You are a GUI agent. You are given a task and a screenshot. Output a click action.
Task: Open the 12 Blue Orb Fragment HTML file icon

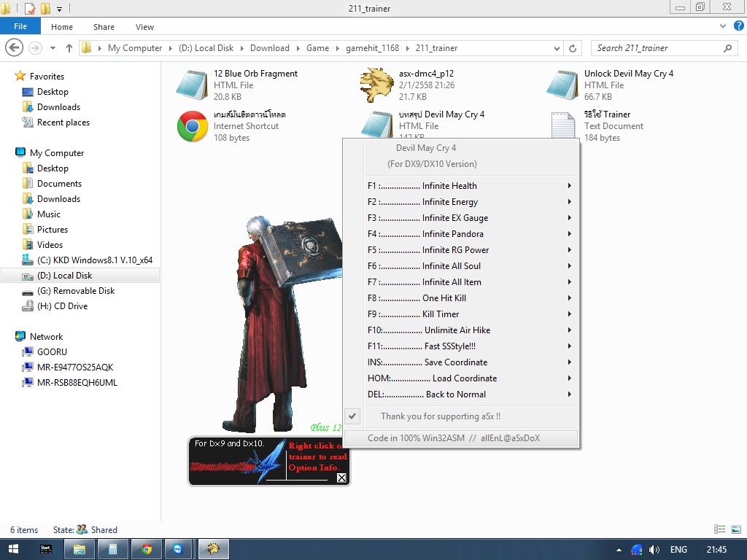(192, 85)
